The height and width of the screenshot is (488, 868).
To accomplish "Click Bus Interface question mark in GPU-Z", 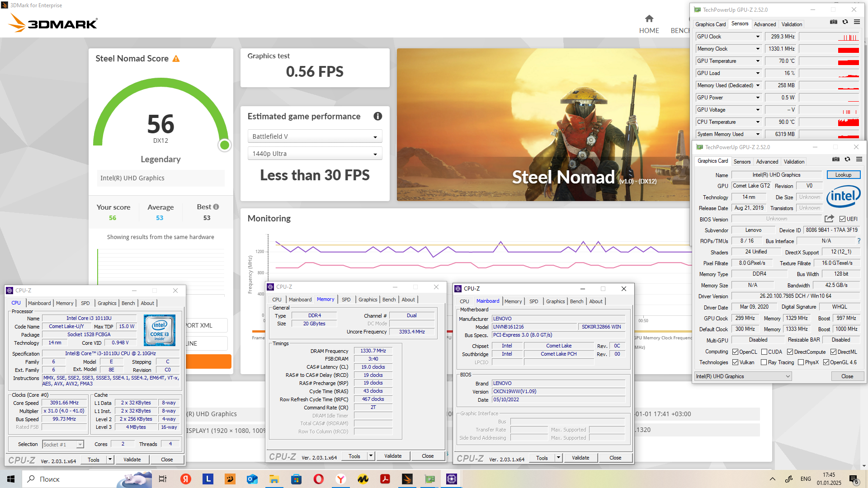I will (x=859, y=241).
